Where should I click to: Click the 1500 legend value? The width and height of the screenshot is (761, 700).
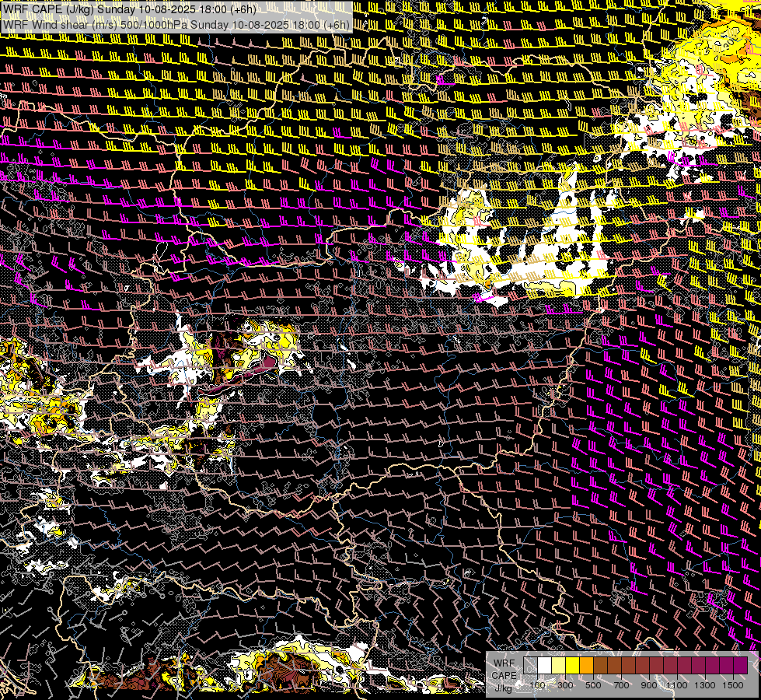(733, 685)
